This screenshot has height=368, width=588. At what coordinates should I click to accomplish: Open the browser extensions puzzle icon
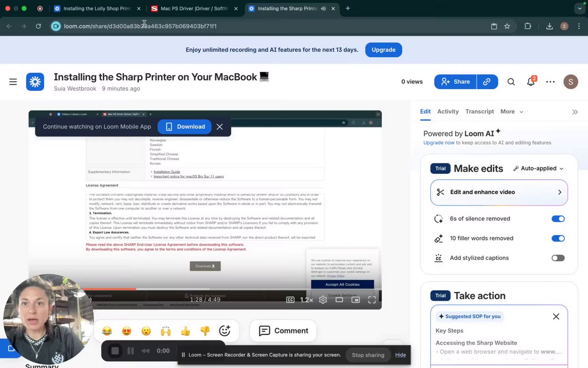pos(528,26)
